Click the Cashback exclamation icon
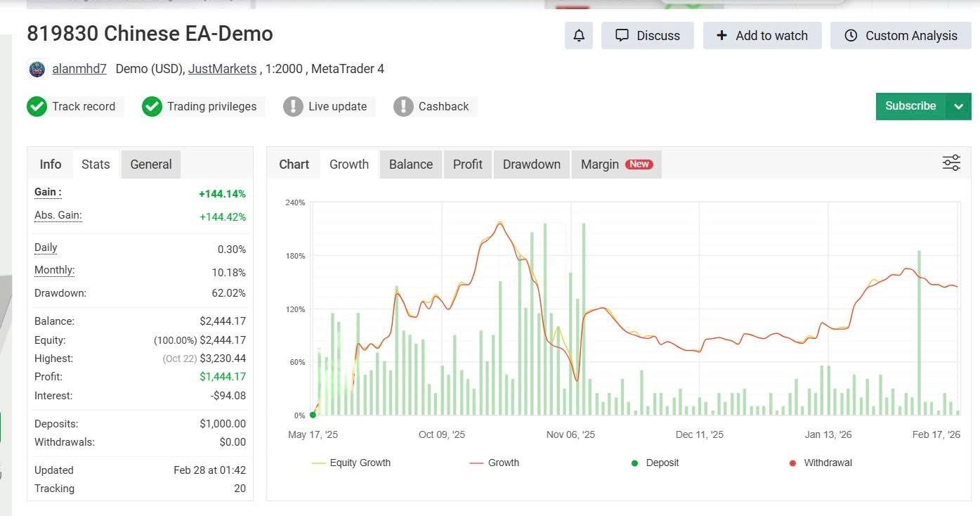The height and width of the screenshot is (516, 980). coord(403,107)
